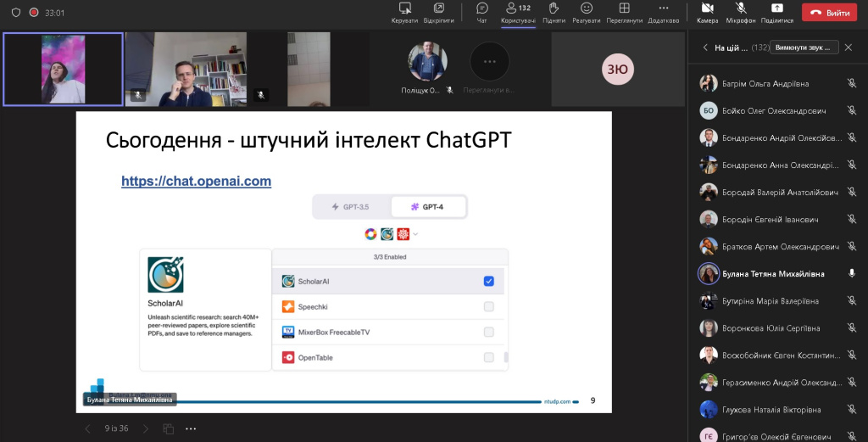This screenshot has width=868, height=442.
Task: Select participant Воскобойник Євген Костянтинович
Action: click(778, 355)
